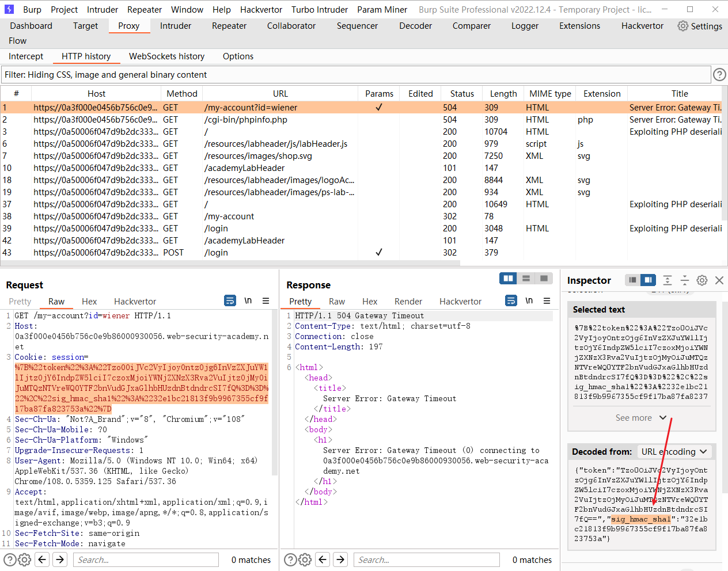Open the Burp menu
728x571 pixels.
[x=32, y=9]
